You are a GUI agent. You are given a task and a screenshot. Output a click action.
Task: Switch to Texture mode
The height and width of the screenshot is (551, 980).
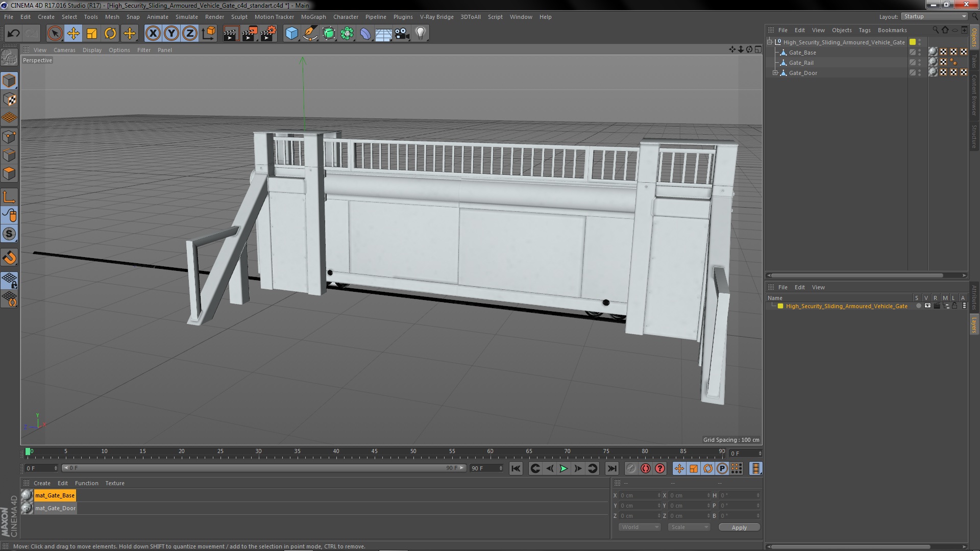[9, 99]
